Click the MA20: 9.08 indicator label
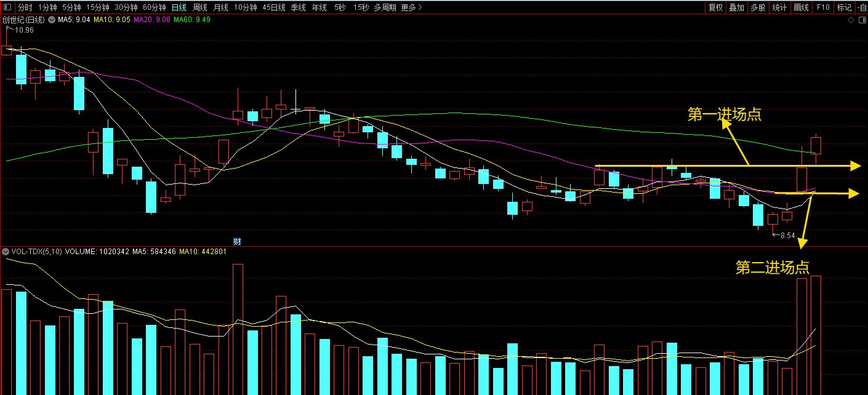The width and height of the screenshot is (868, 395). click(x=152, y=20)
